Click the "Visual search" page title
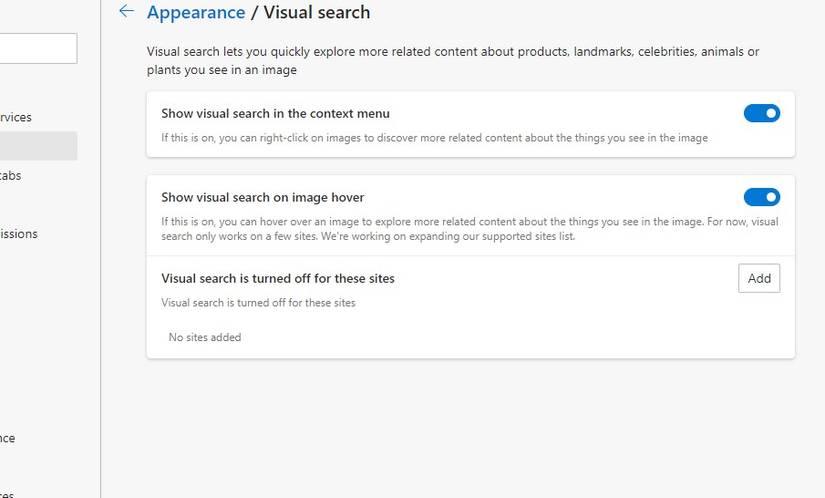 pyautogui.click(x=316, y=13)
